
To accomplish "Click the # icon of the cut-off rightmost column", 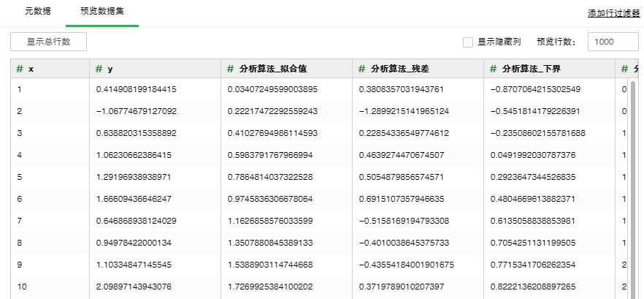I will point(624,69).
